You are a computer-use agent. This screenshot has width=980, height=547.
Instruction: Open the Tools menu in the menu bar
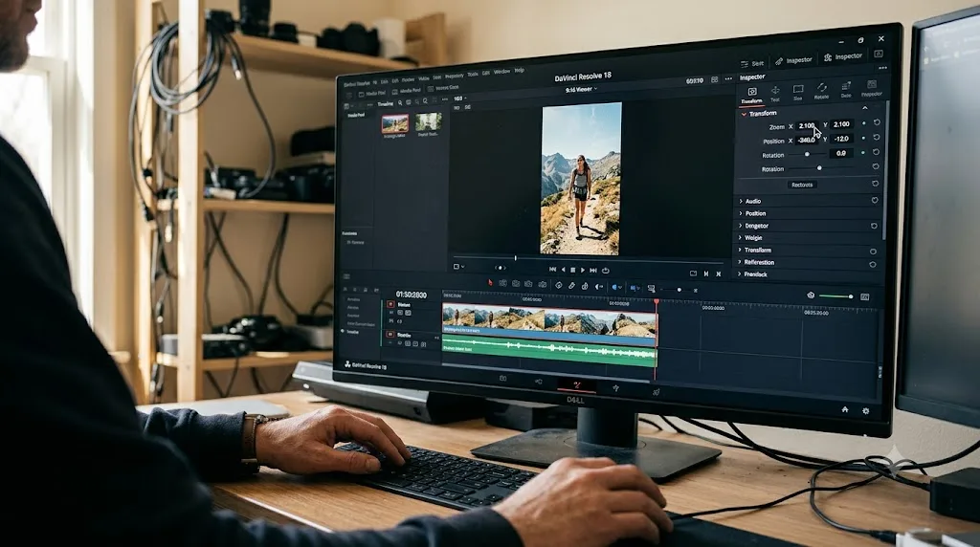coord(473,75)
